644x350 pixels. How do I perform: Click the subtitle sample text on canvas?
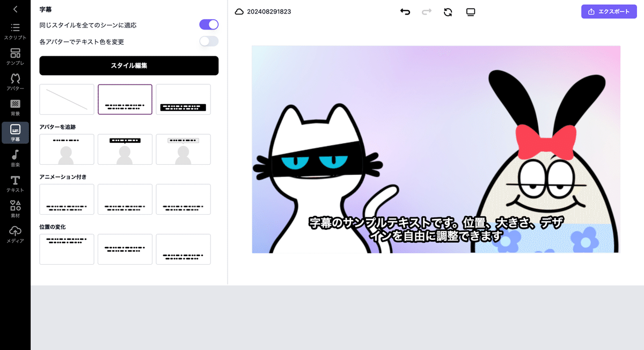point(436,229)
